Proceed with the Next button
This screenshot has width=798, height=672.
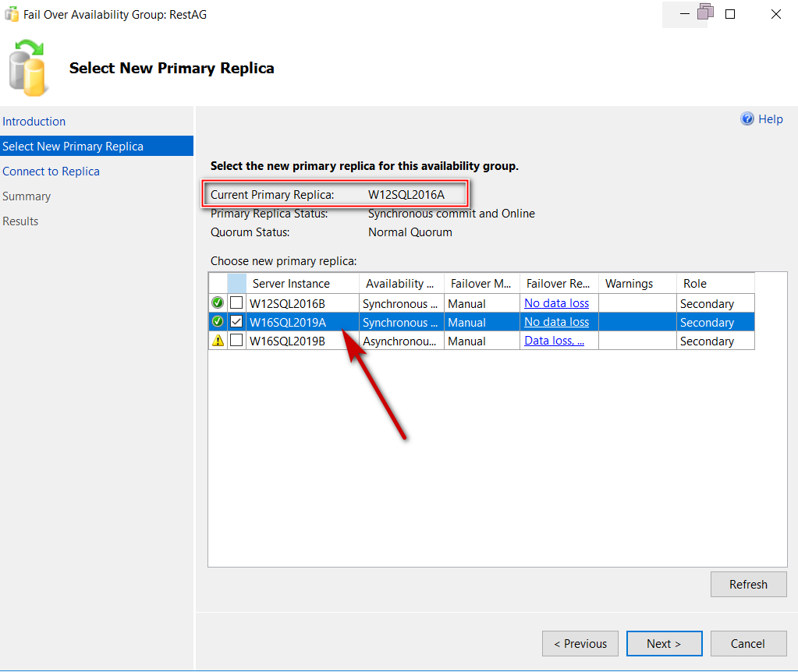[x=664, y=644]
